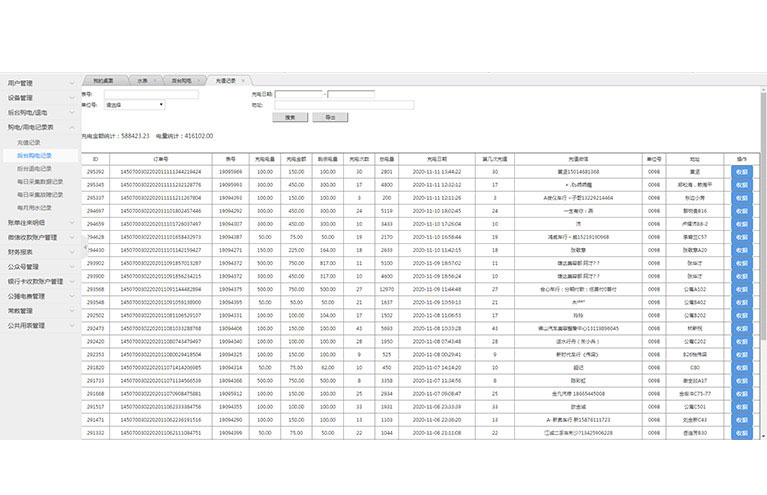Focus the end date input field
Image resolution: width=767 pixels, height=495 pixels.
click(x=351, y=94)
